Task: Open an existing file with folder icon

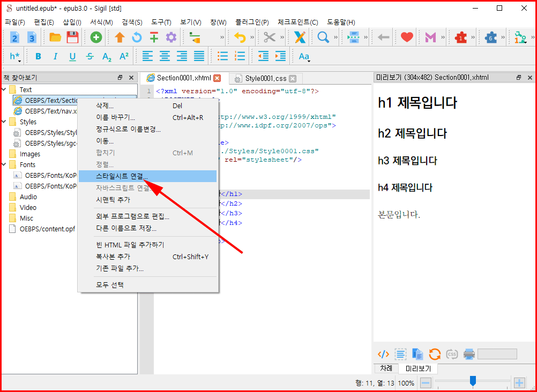Action: [55, 37]
